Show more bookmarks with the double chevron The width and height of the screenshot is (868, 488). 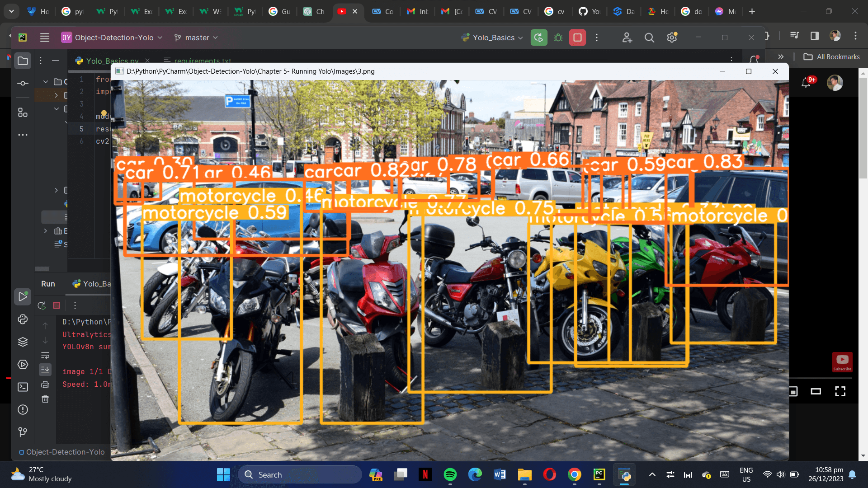[781, 57]
